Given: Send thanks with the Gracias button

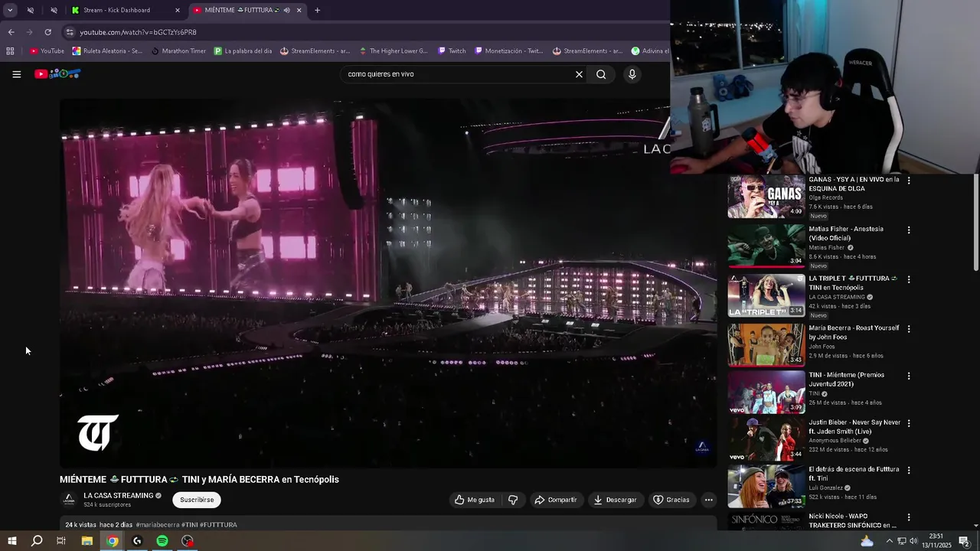Looking at the screenshot, I should pyautogui.click(x=671, y=500).
